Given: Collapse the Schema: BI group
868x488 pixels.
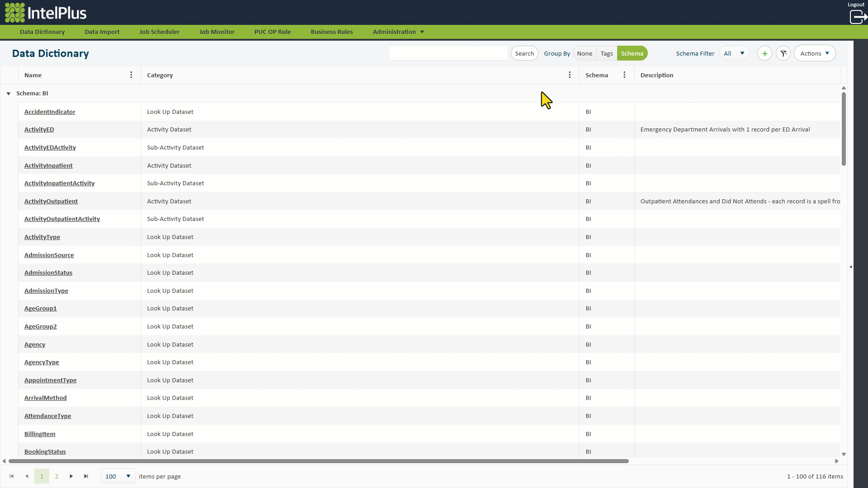Looking at the screenshot, I should coord(9,94).
